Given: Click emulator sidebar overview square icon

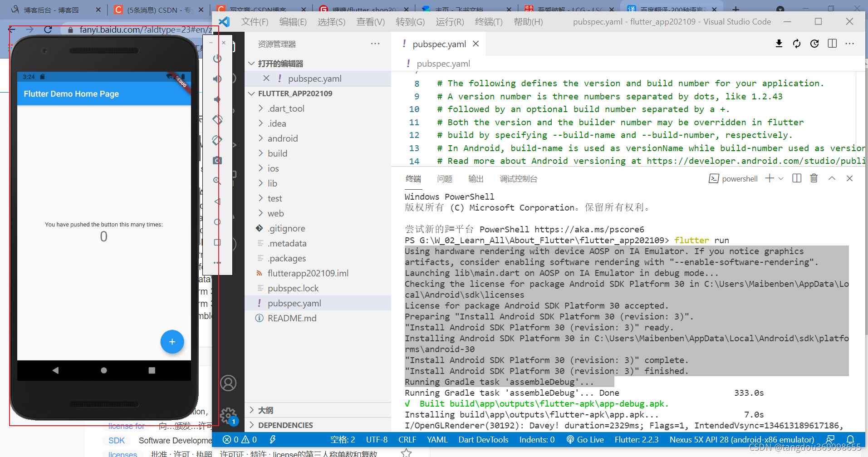Looking at the screenshot, I should [x=217, y=242].
